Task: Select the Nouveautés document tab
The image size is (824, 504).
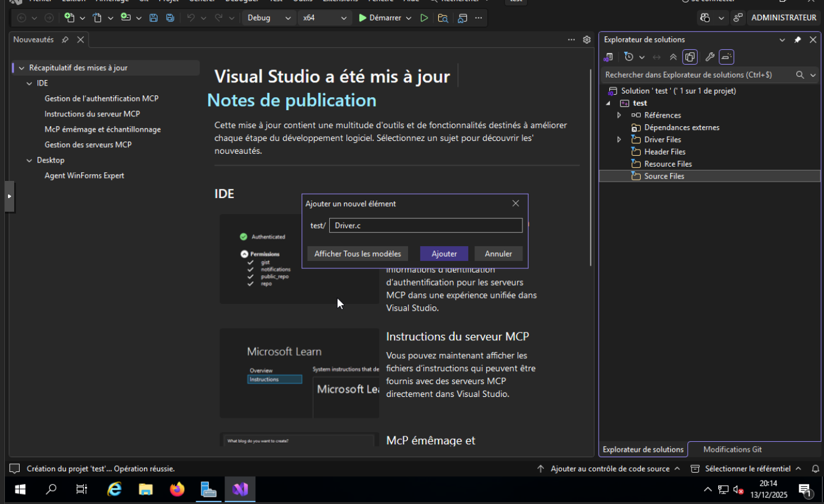Action: click(x=33, y=39)
